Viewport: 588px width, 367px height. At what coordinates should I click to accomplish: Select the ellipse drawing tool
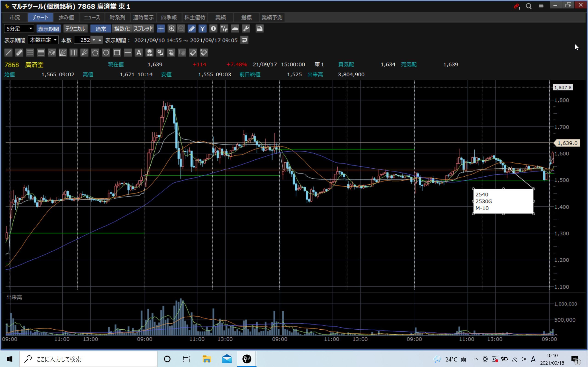106,53
